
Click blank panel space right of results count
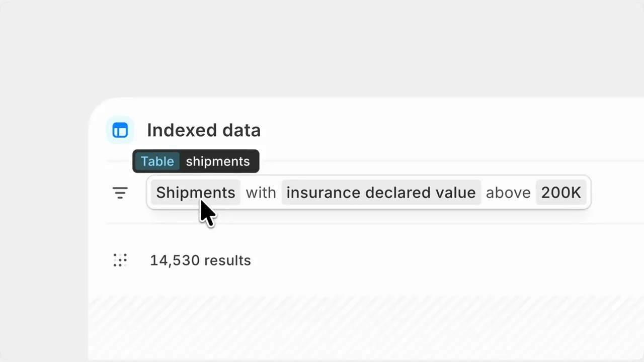tap(443, 260)
